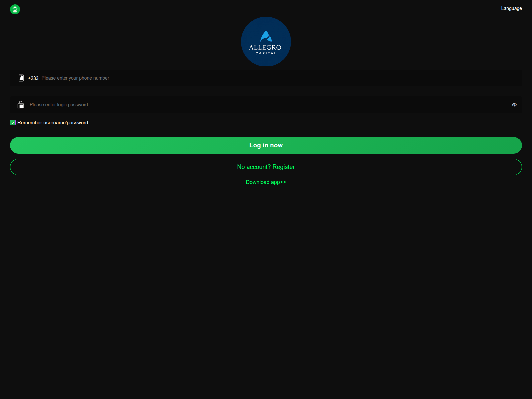This screenshot has width=532, height=399.
Task: Open the +233 country code selector
Action: pos(33,78)
